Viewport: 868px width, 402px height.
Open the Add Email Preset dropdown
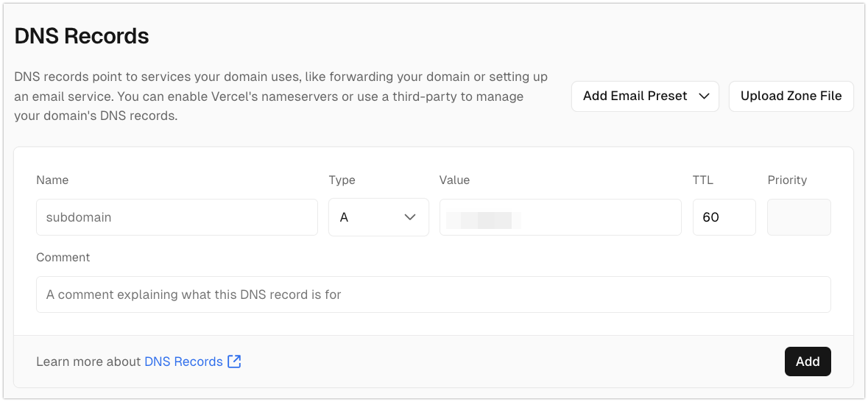click(644, 96)
